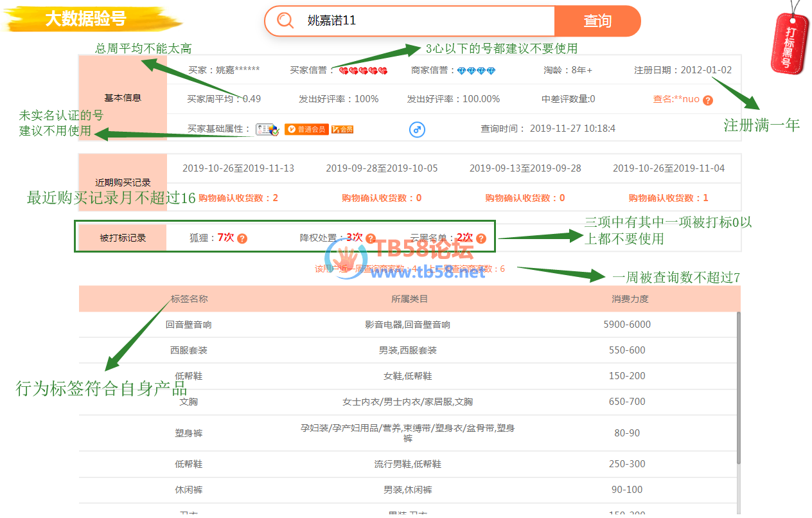Click the 降权处置：3次 record
The image size is (812, 518).
(x=331, y=238)
